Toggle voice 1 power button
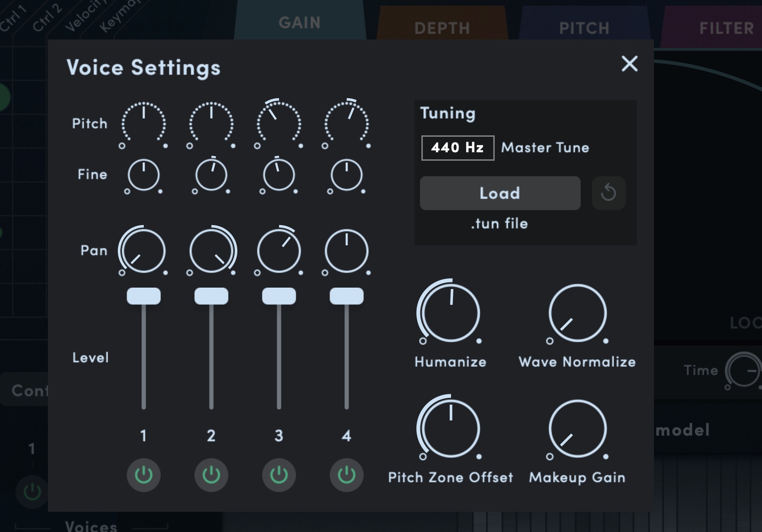Image resolution: width=762 pixels, height=532 pixels. [x=144, y=475]
